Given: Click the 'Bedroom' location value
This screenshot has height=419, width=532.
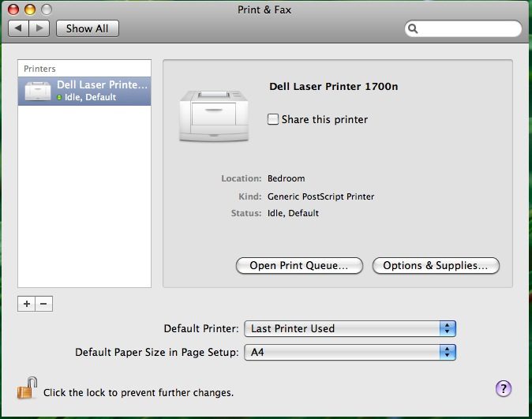Looking at the screenshot, I should point(286,178).
